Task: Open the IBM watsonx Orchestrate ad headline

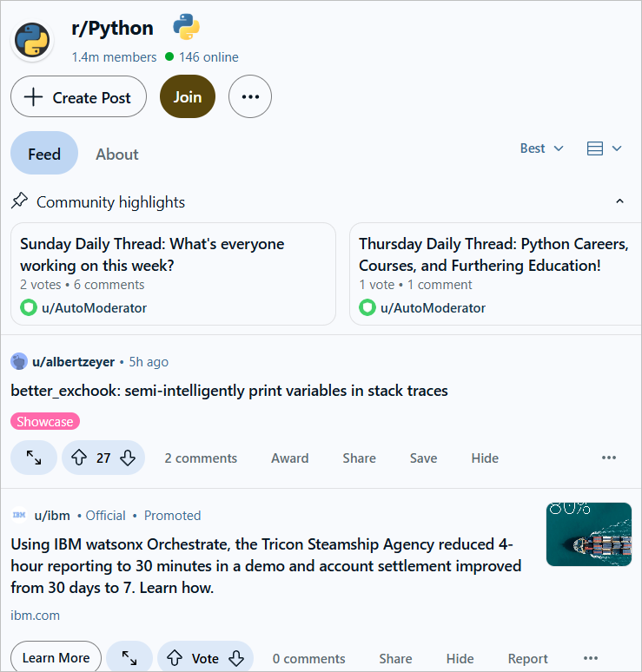Action: 266,566
